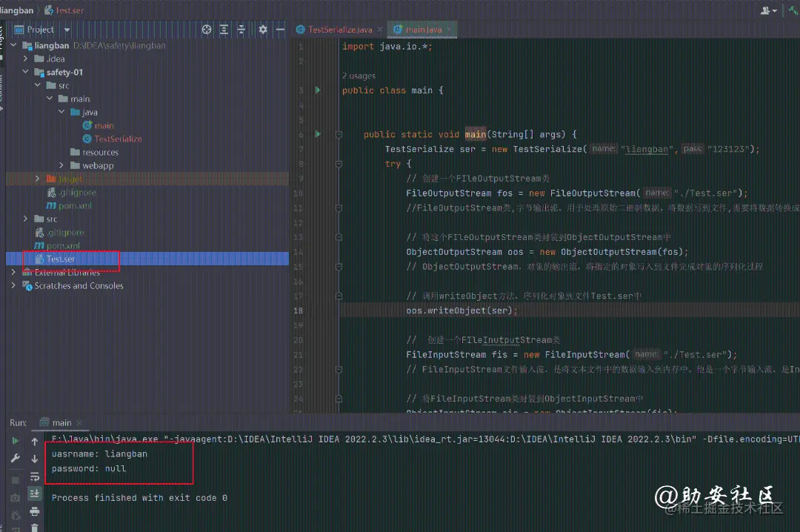
Task: Close the main.java tab
Action: [449, 30]
